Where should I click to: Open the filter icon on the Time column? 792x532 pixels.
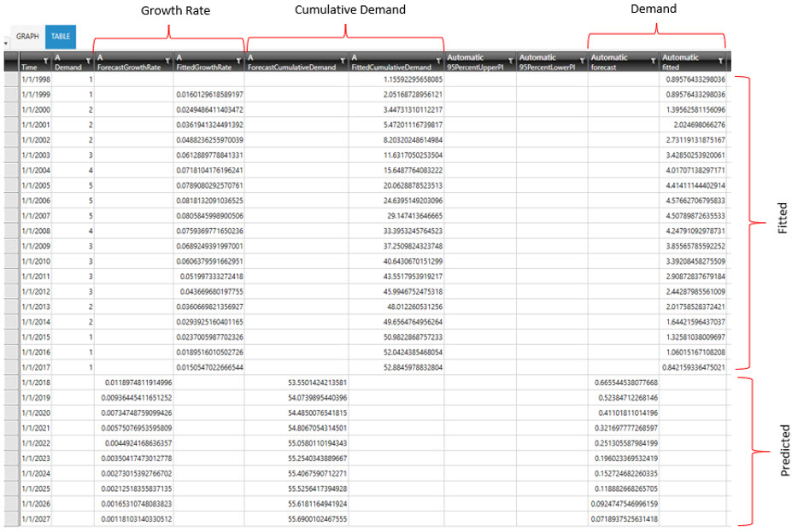[45, 61]
